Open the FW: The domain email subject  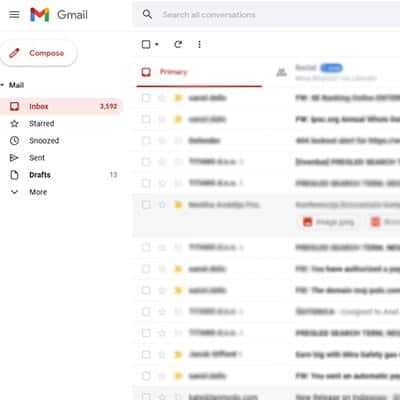348,290
